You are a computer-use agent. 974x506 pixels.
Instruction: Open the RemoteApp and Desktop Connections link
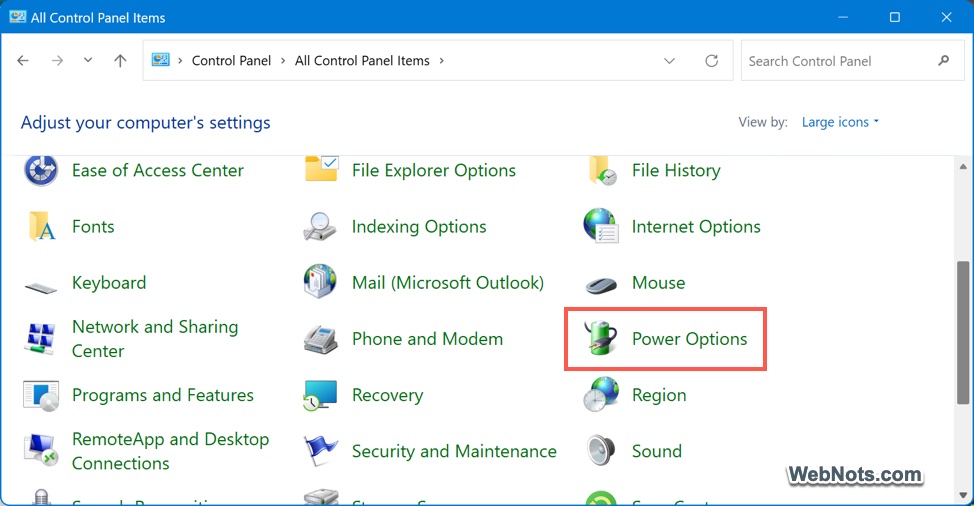[x=170, y=451]
